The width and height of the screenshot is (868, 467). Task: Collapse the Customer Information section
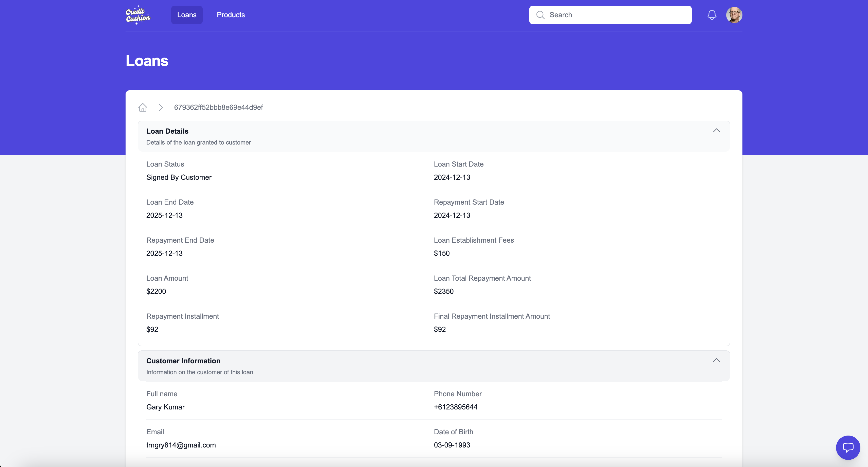pos(716,360)
